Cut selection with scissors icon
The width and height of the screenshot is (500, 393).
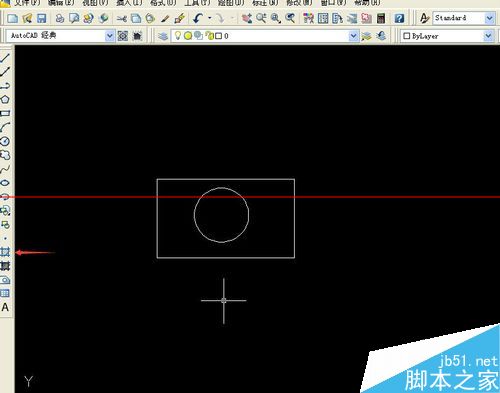pos(122,18)
